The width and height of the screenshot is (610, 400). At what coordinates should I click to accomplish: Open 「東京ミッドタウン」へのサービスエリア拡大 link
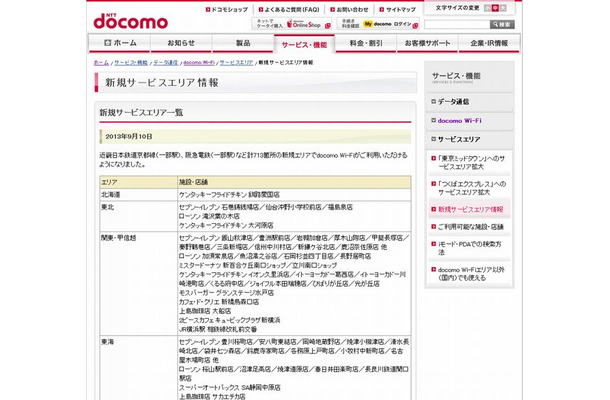tap(469, 163)
